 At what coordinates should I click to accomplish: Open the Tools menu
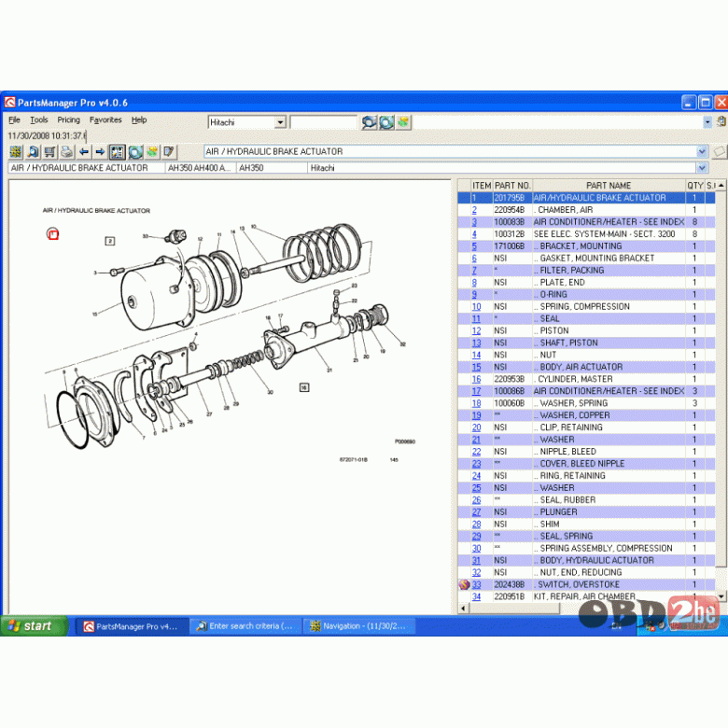(x=39, y=119)
